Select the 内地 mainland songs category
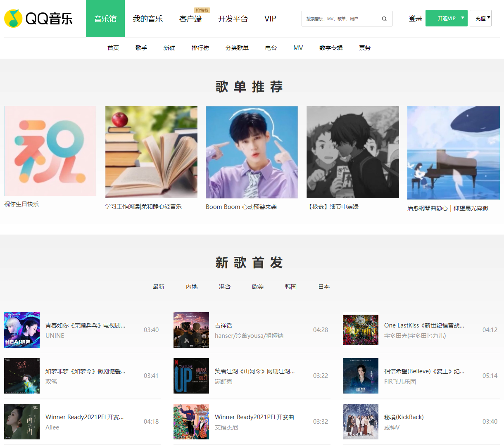The image size is (504, 446). [x=192, y=286]
